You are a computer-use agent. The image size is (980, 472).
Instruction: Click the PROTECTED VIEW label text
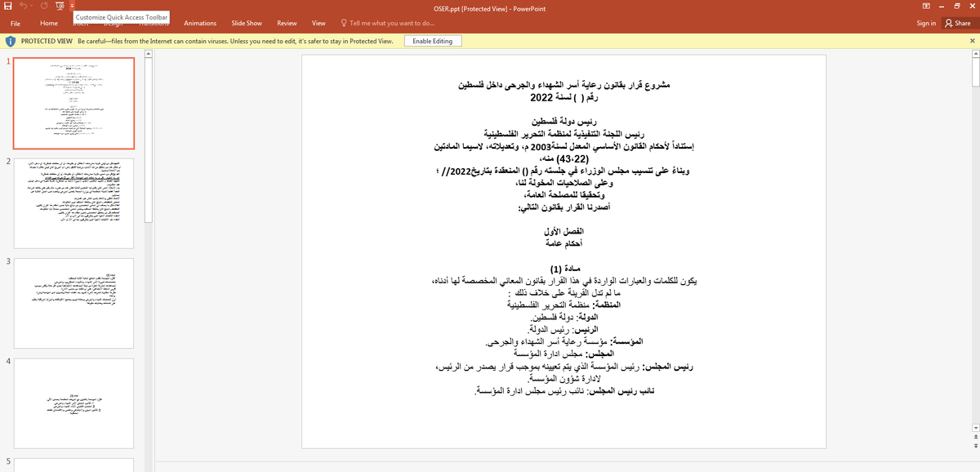pos(47,41)
